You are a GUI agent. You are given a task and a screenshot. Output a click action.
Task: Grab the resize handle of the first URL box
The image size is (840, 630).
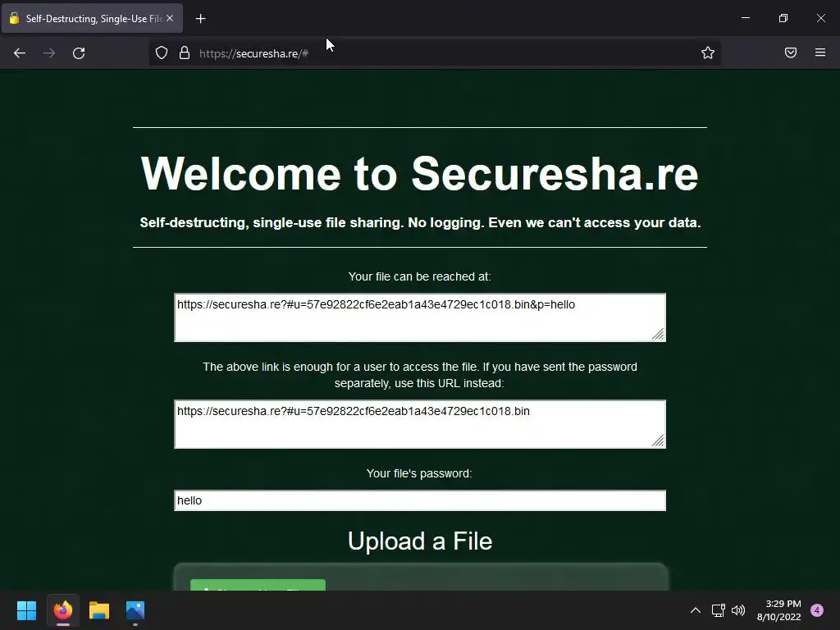tap(659, 335)
